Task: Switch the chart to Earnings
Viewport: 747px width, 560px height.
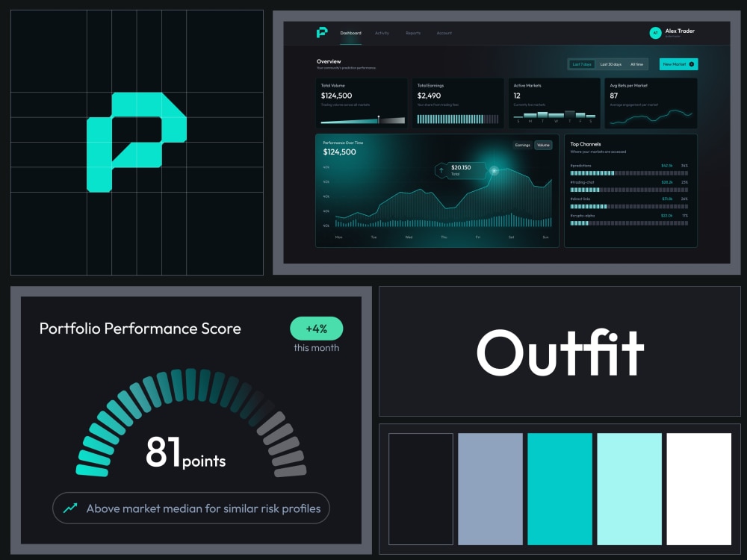Action: point(523,146)
